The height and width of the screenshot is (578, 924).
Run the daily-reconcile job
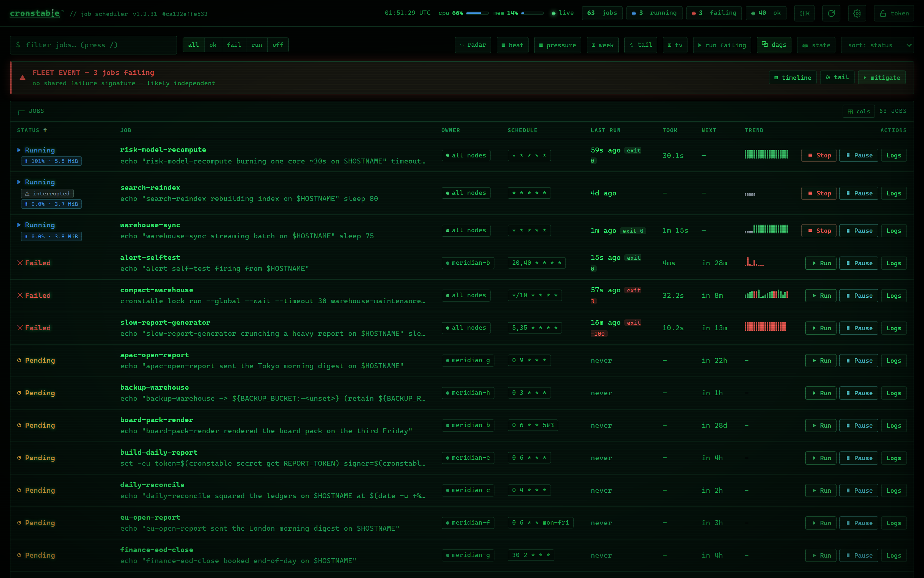tap(821, 491)
